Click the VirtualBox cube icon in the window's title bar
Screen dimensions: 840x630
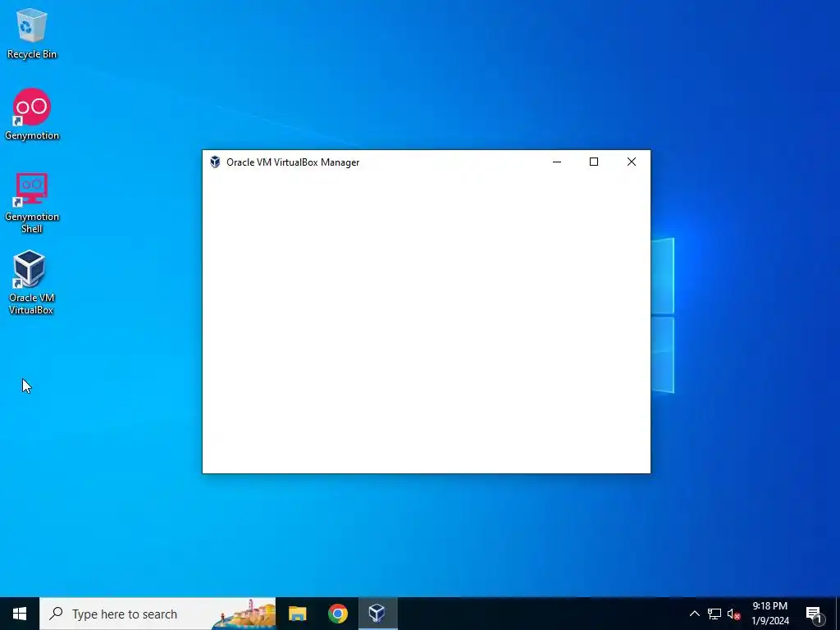point(215,162)
